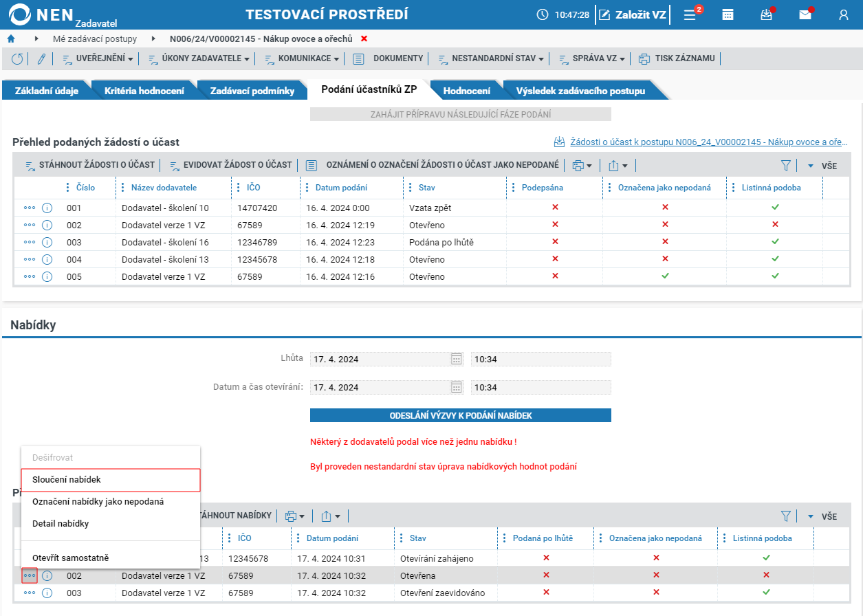863x616 pixels.
Task: Switch to Výsledek zadávacího postupu tab
Action: 581,91
